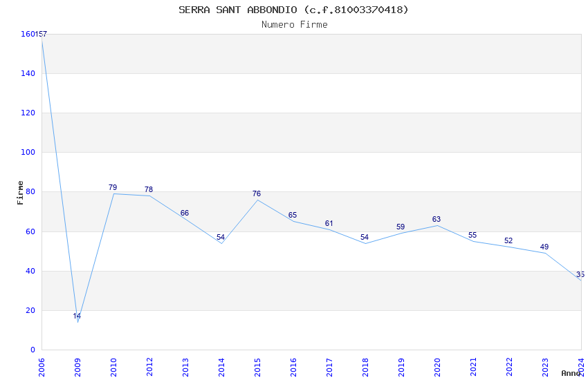Click the y-axis tick 60

tap(30, 231)
